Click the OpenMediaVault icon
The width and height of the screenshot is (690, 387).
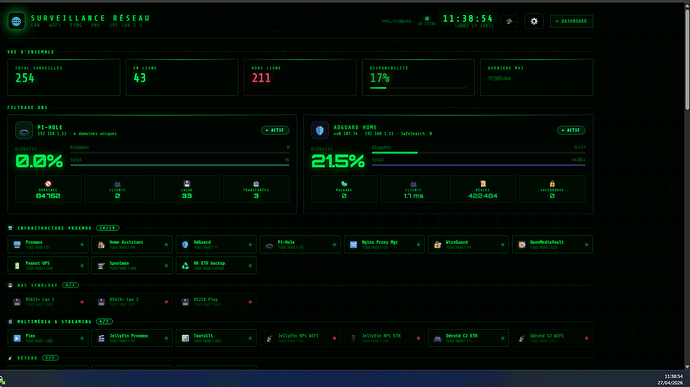pos(521,245)
